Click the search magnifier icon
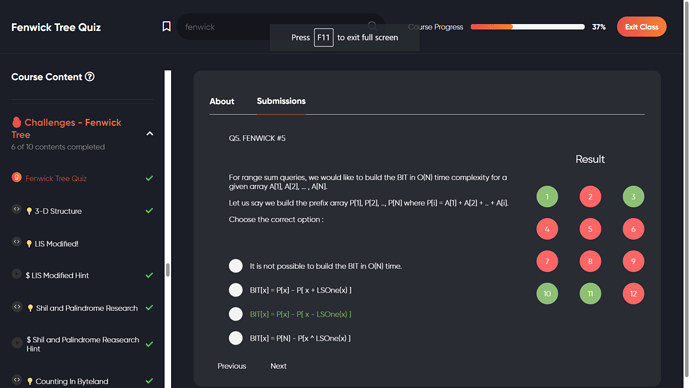The height and width of the screenshot is (388, 690). click(x=372, y=26)
